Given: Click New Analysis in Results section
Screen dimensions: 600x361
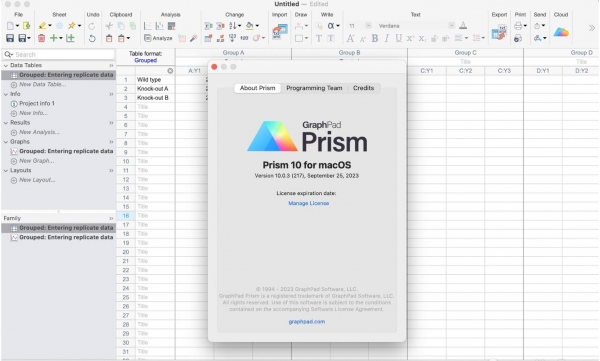Looking at the screenshot, I should point(39,132).
